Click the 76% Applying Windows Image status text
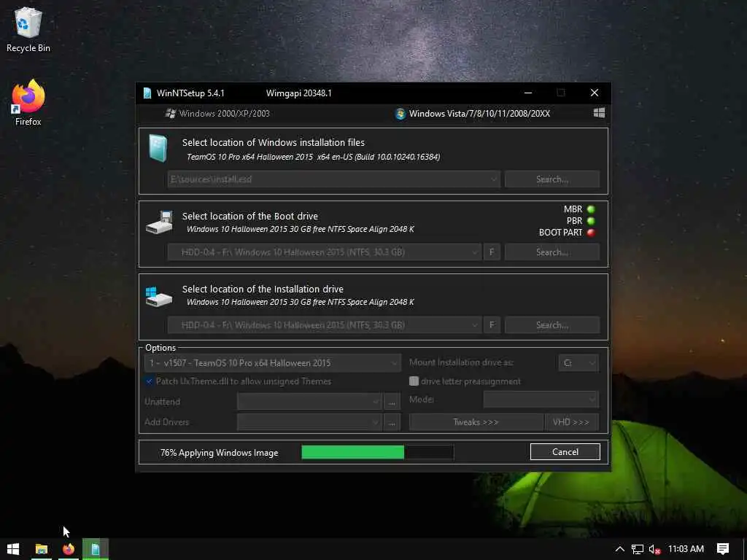Image resolution: width=747 pixels, height=560 pixels. pyautogui.click(x=219, y=452)
